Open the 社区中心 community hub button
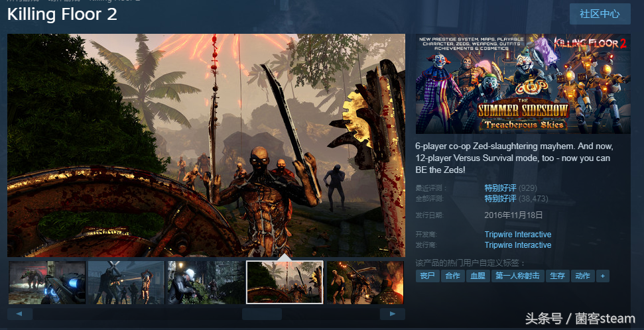644x330 pixels. 600,14
